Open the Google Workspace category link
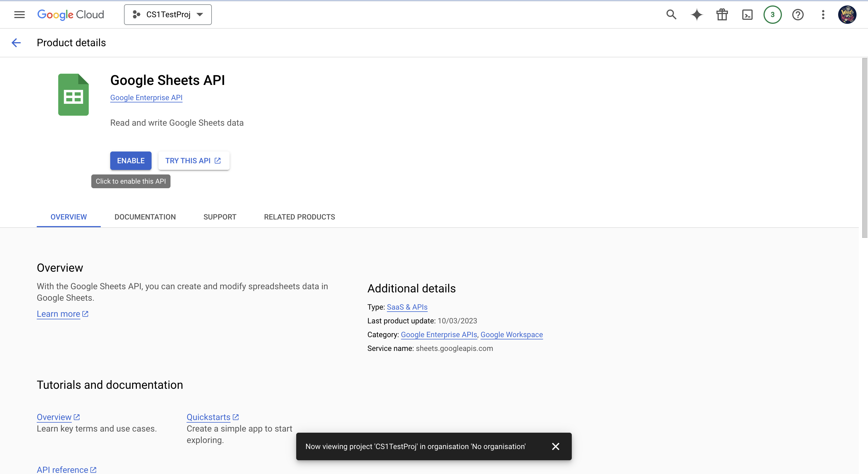Screen dimensions: 868x474 pyautogui.click(x=511, y=335)
